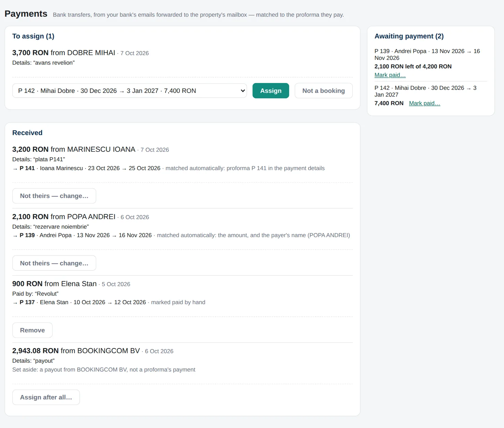Click the To assign (1) heading
This screenshot has width=504, height=428.
tap(33, 36)
